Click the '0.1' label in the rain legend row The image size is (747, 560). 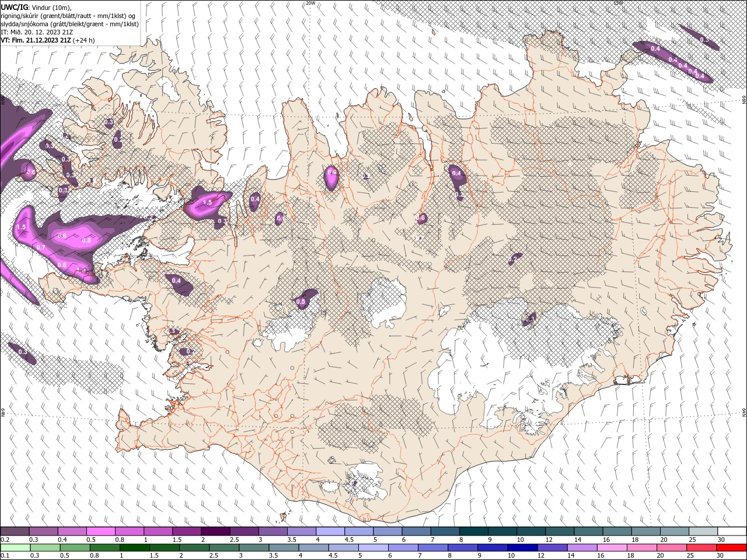click(4, 556)
